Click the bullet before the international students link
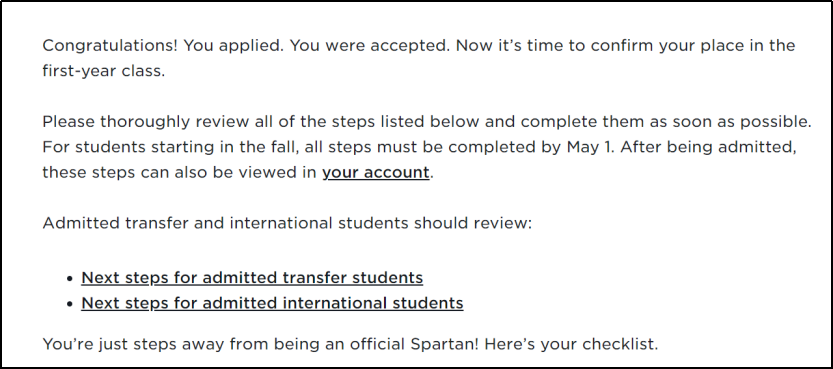Image resolution: width=833 pixels, height=369 pixels. (70, 304)
